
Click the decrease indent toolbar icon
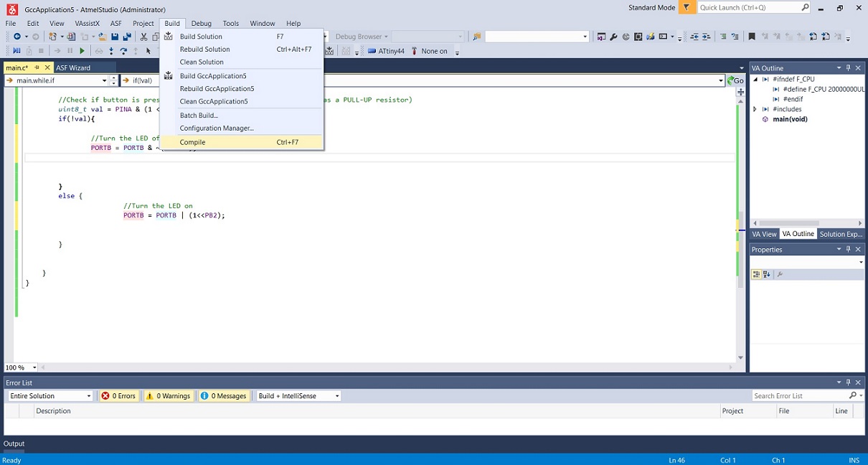694,37
